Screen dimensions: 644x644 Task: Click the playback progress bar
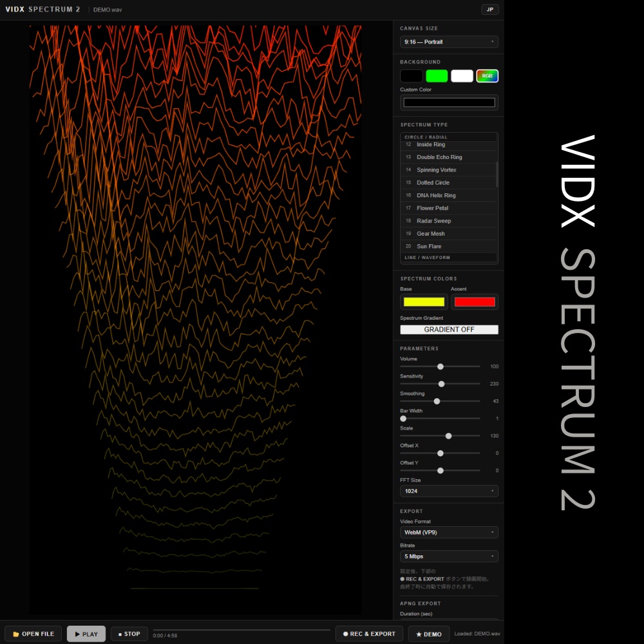point(241,630)
